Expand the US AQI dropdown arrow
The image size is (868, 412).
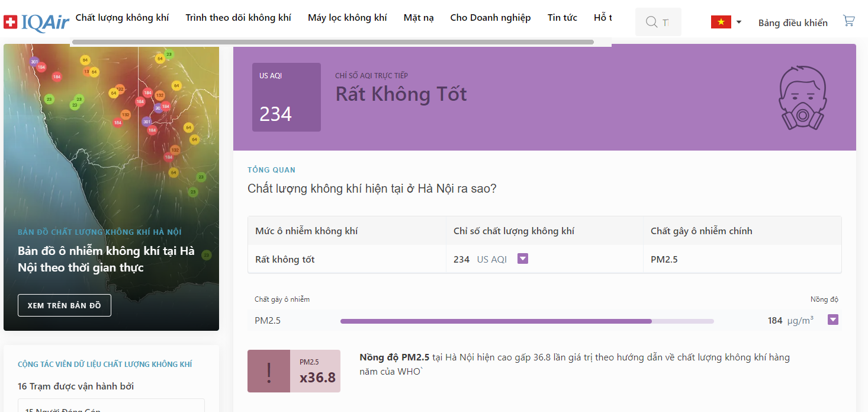[x=522, y=258]
